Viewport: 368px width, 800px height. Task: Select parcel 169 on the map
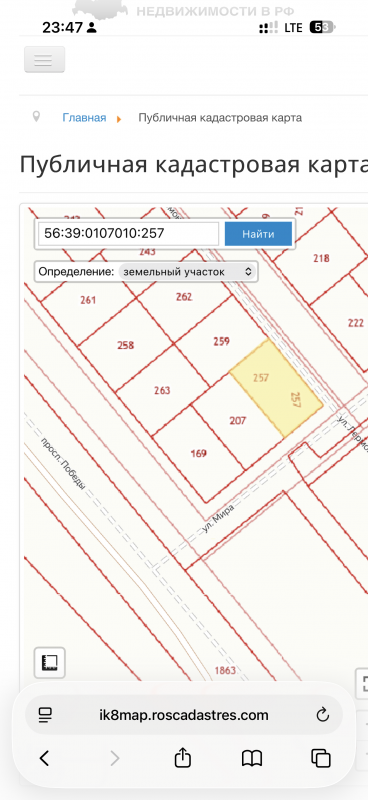tap(198, 453)
